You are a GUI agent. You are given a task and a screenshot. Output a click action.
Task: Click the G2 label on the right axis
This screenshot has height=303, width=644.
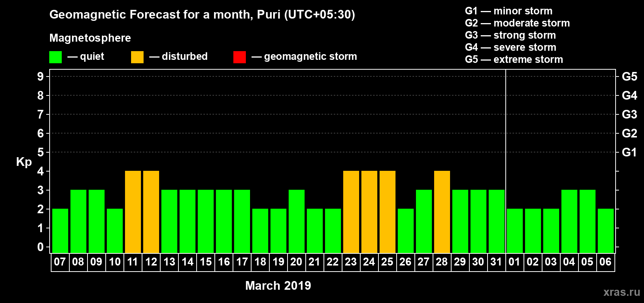(630, 133)
